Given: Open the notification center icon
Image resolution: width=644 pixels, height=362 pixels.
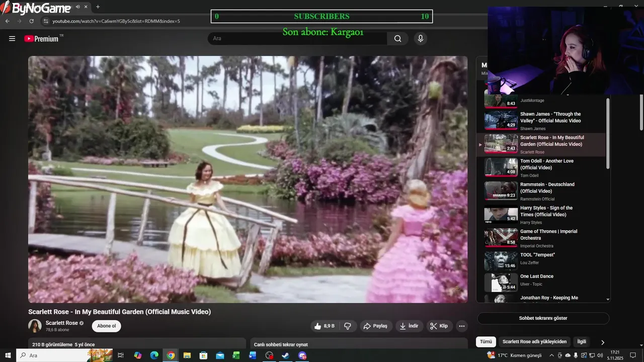Looking at the screenshot, I should (x=633, y=355).
